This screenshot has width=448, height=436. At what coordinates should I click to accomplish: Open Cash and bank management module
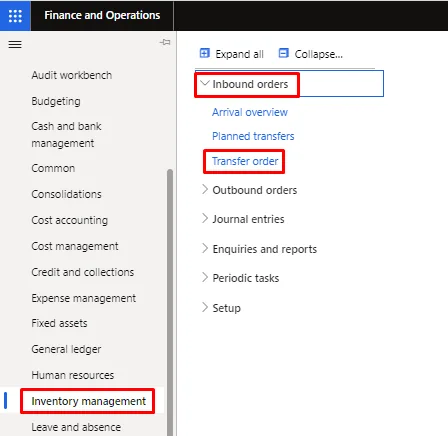(x=66, y=135)
